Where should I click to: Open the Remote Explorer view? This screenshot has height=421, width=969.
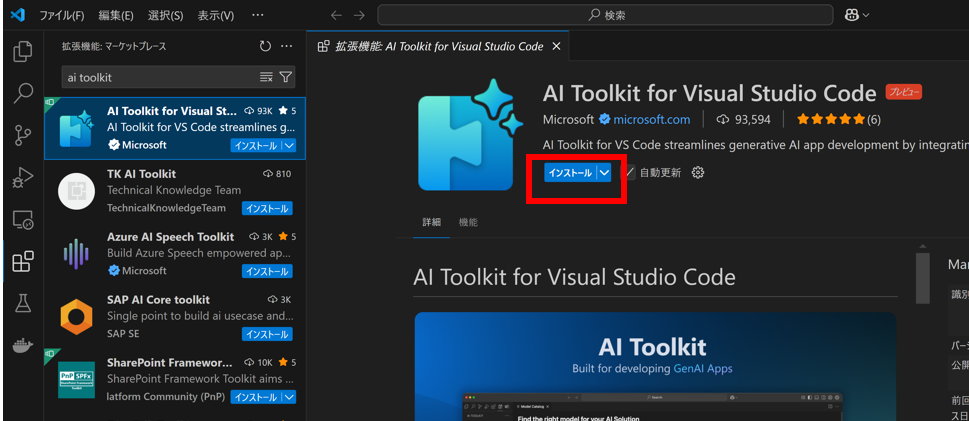[x=23, y=219]
